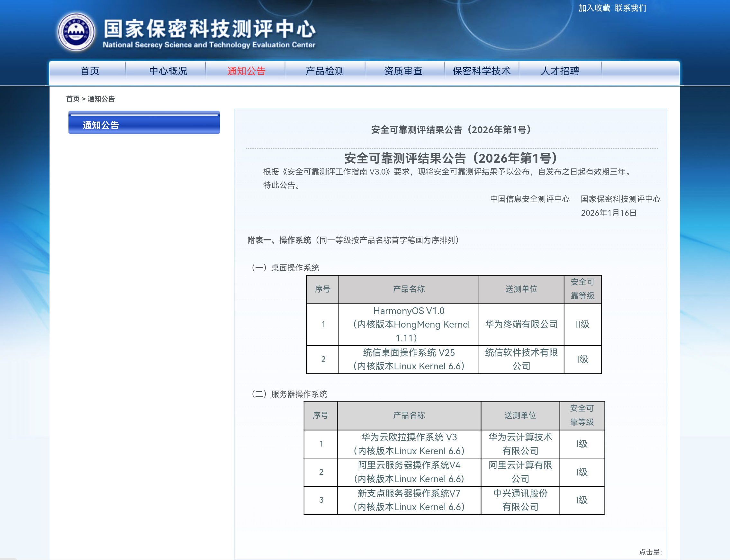Click the II级 rating cell for HarmonyOS
Image resolution: width=730 pixels, height=560 pixels.
coord(583,324)
